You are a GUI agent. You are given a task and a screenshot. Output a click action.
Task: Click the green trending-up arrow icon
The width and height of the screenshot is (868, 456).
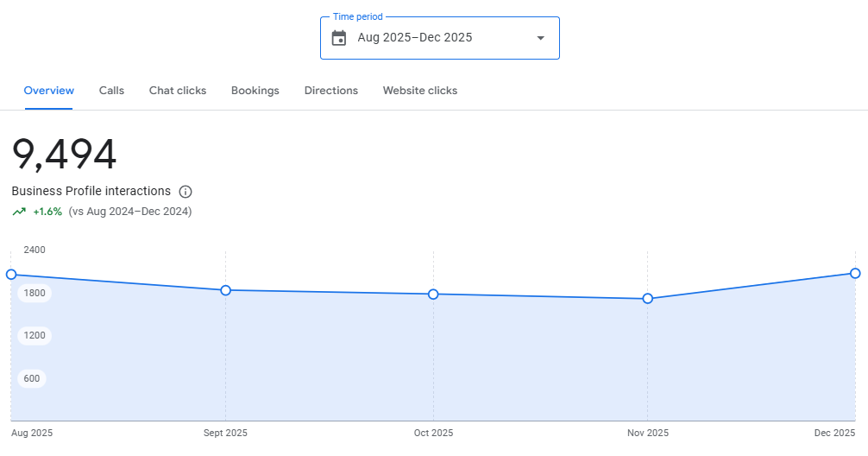(19, 211)
